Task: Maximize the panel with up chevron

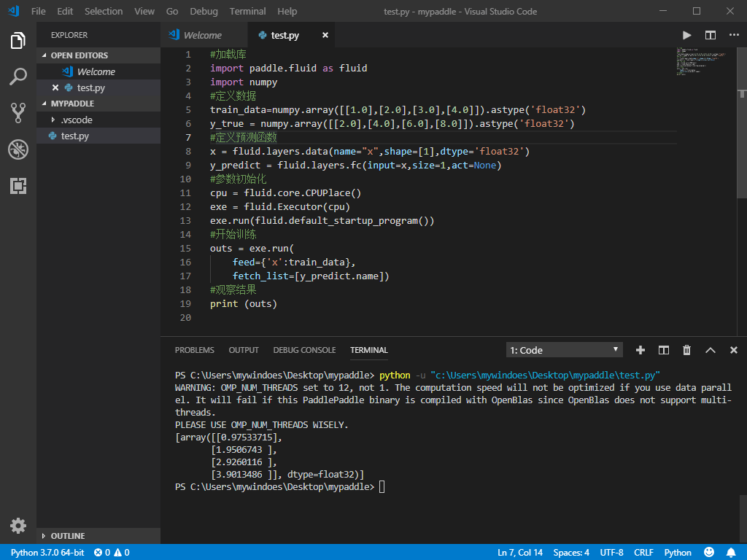Action: pyautogui.click(x=711, y=350)
